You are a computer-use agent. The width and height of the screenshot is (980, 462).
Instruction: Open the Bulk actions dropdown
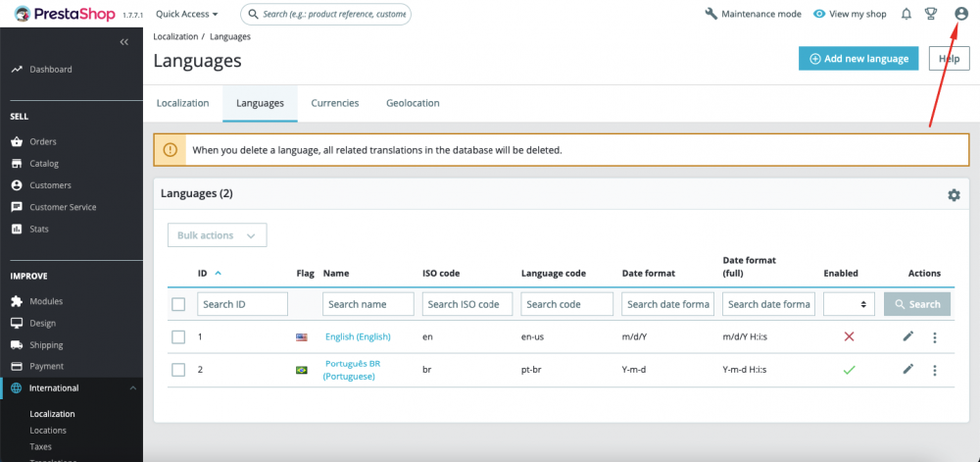(217, 235)
